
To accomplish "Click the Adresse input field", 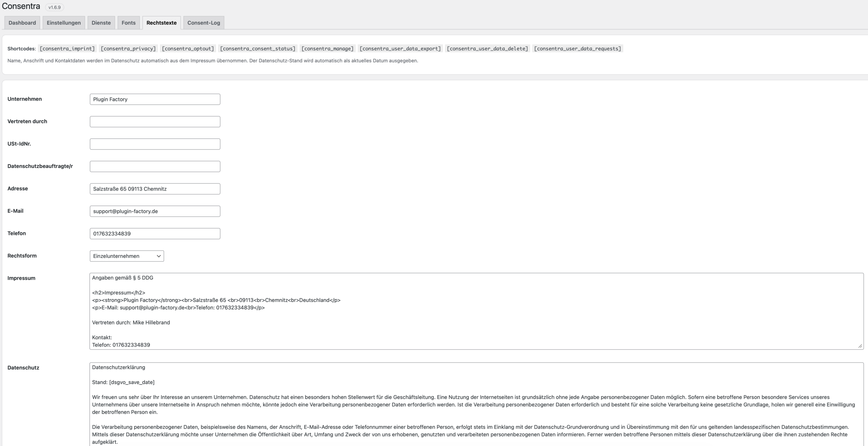I will (155, 189).
